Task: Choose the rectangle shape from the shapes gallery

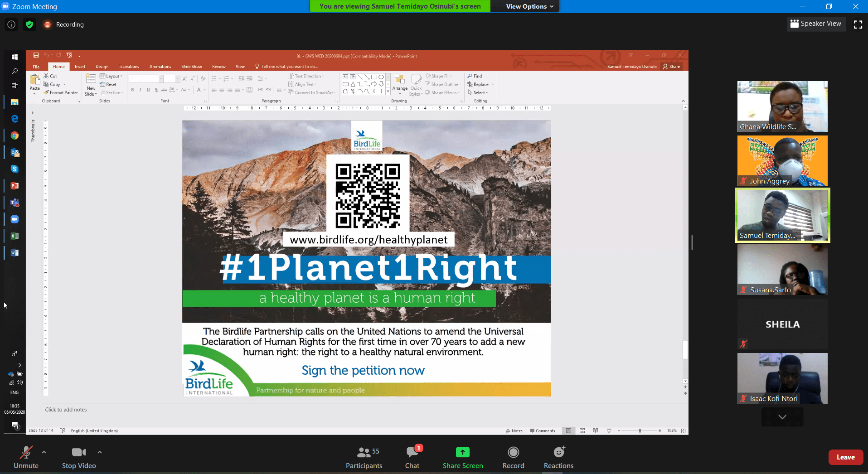Action: tap(374, 77)
